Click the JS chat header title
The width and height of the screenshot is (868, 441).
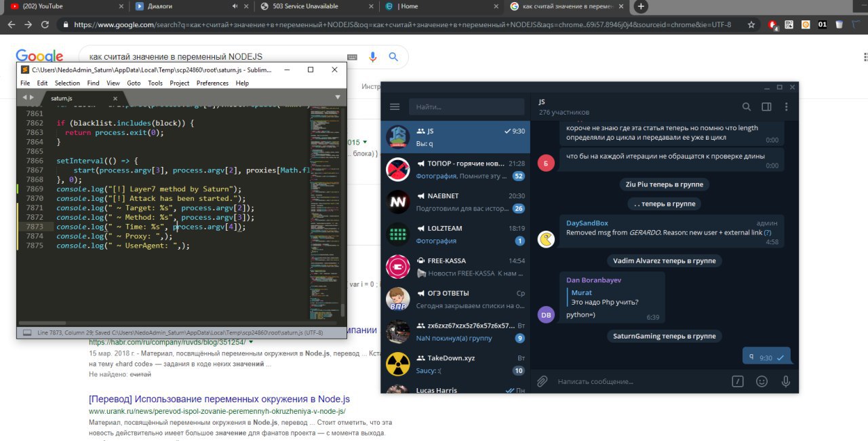point(542,102)
